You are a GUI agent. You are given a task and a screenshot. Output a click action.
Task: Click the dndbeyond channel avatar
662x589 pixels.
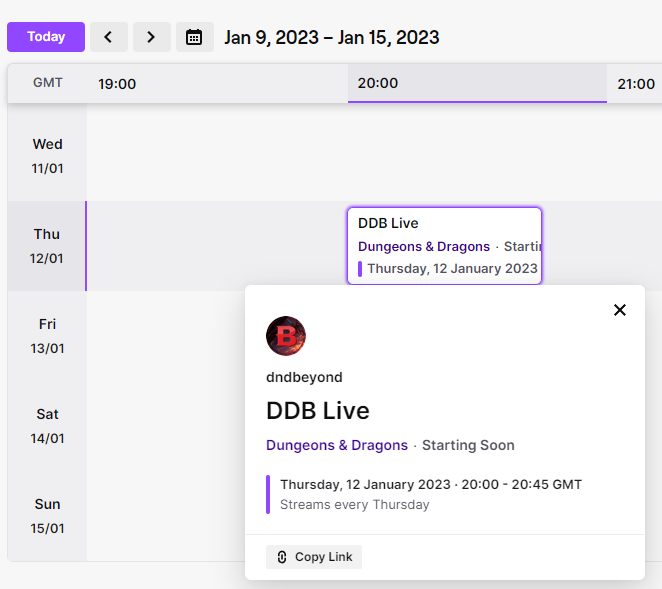pyautogui.click(x=286, y=337)
